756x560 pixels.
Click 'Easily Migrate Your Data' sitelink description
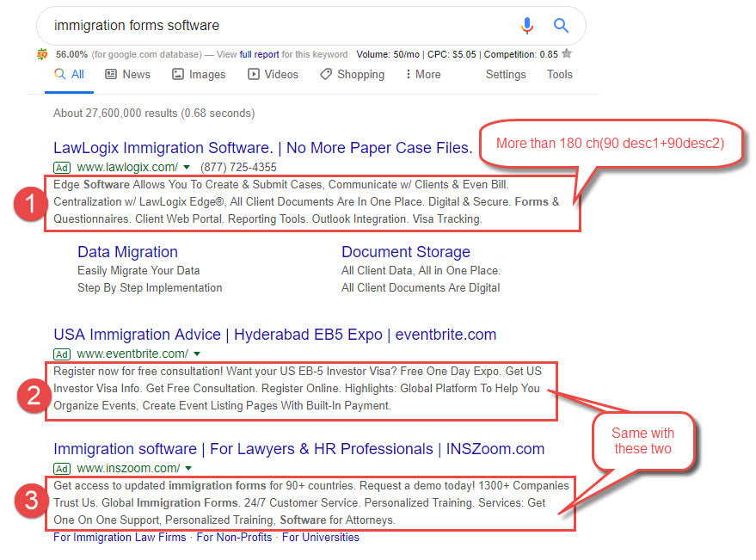pyautogui.click(x=138, y=271)
